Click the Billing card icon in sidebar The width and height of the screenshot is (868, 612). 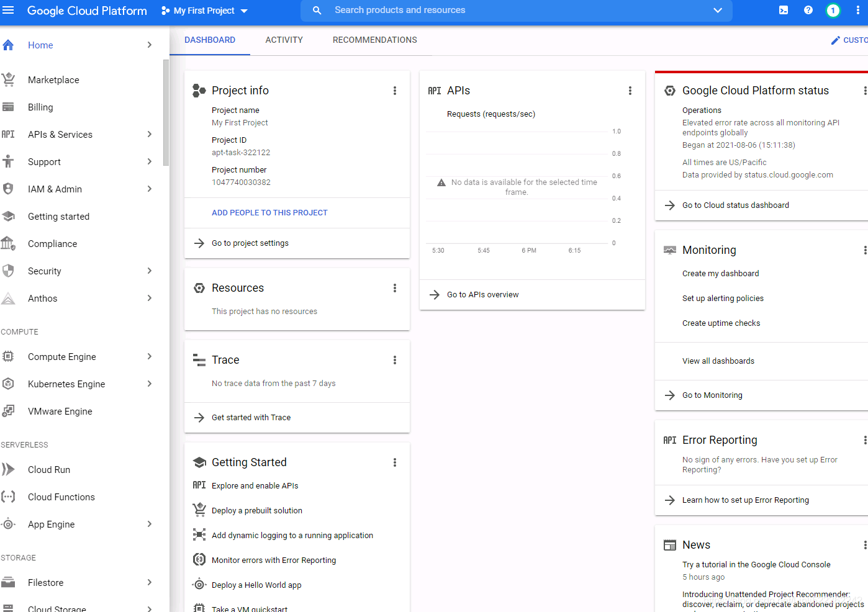point(8,107)
